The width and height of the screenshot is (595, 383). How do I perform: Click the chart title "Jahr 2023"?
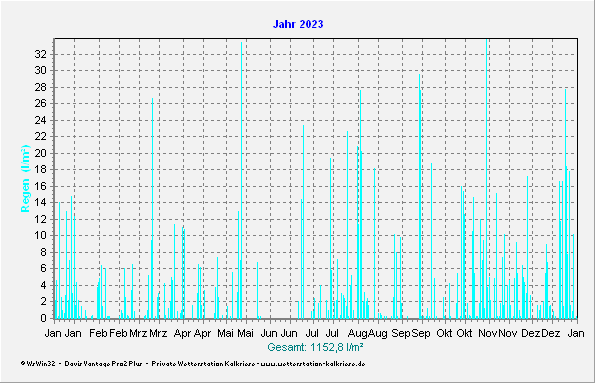[x=298, y=24]
